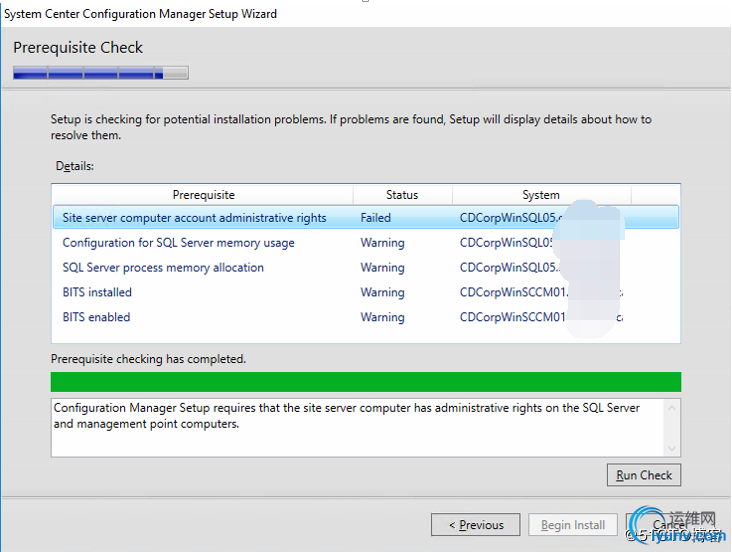Click Warning status for BITS enabled
Screen dimensions: 732x552
tap(382, 317)
